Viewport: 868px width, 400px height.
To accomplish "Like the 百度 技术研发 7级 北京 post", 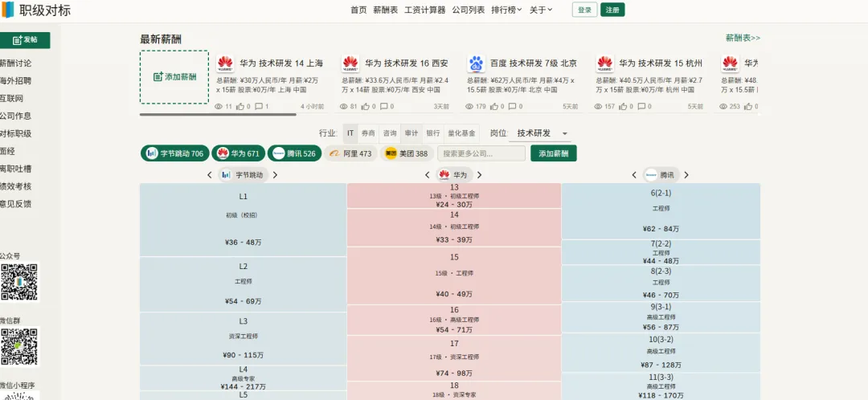I will click(495, 106).
